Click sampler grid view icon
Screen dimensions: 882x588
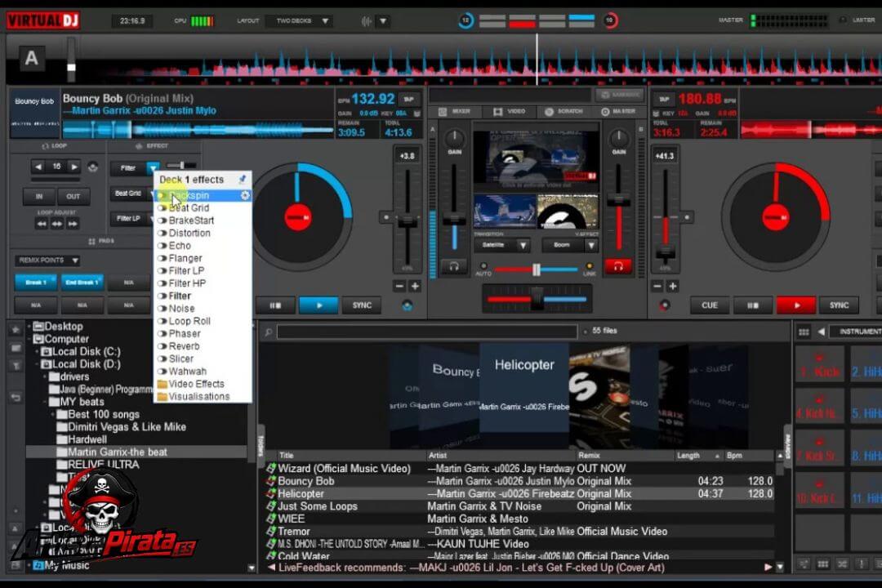click(804, 332)
